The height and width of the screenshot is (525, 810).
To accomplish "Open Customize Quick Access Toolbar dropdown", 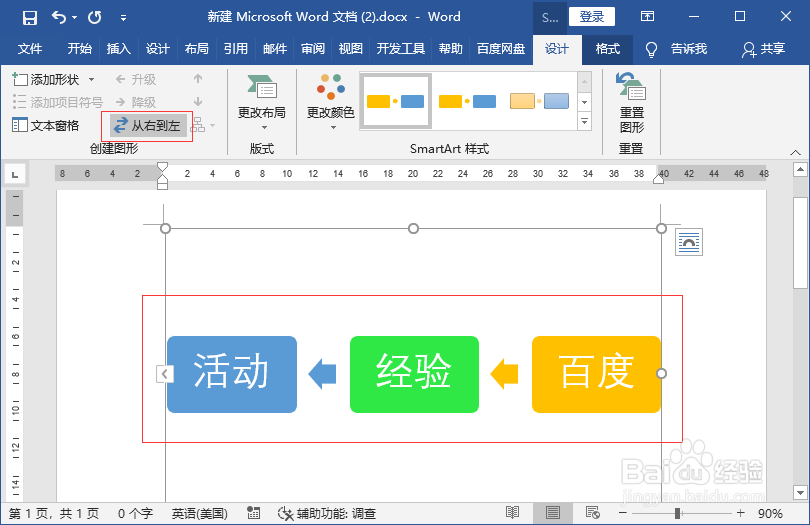I will [x=123, y=18].
